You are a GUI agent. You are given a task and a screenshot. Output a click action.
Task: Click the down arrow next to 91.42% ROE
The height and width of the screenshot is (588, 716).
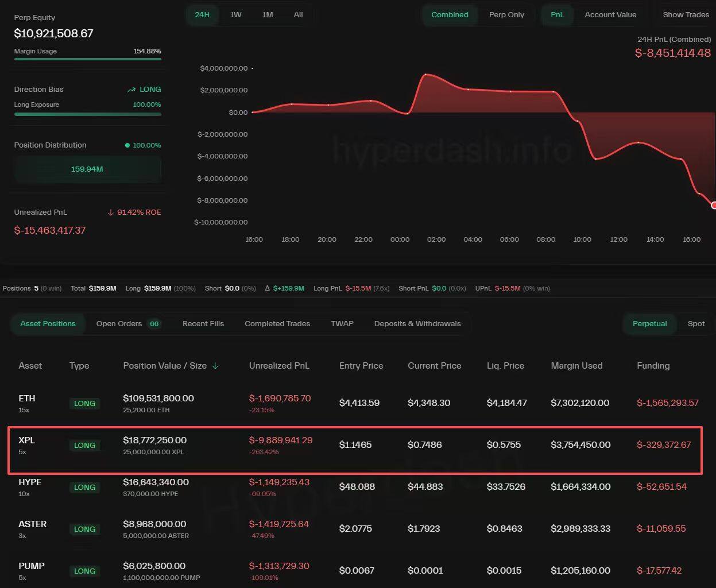(x=111, y=212)
